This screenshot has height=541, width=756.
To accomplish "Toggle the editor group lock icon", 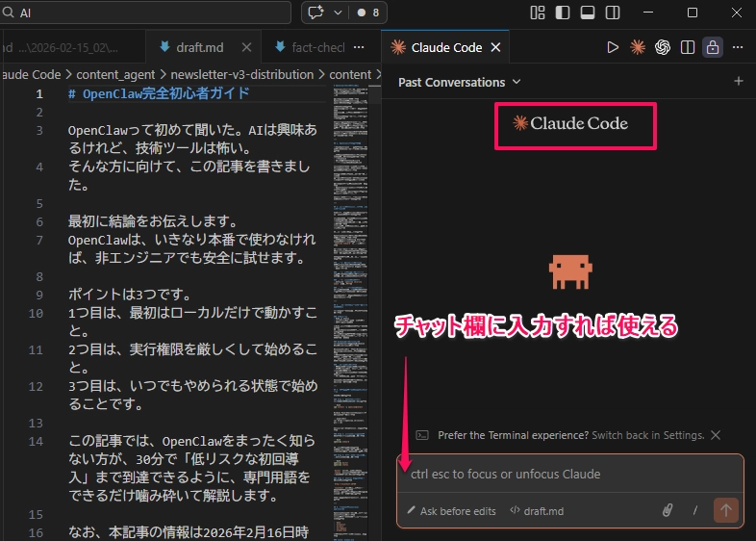I will click(713, 47).
